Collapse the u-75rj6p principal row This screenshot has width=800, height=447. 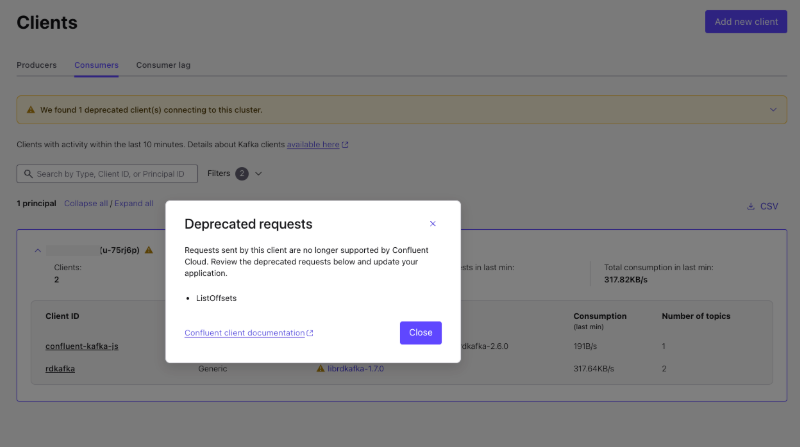tap(38, 250)
